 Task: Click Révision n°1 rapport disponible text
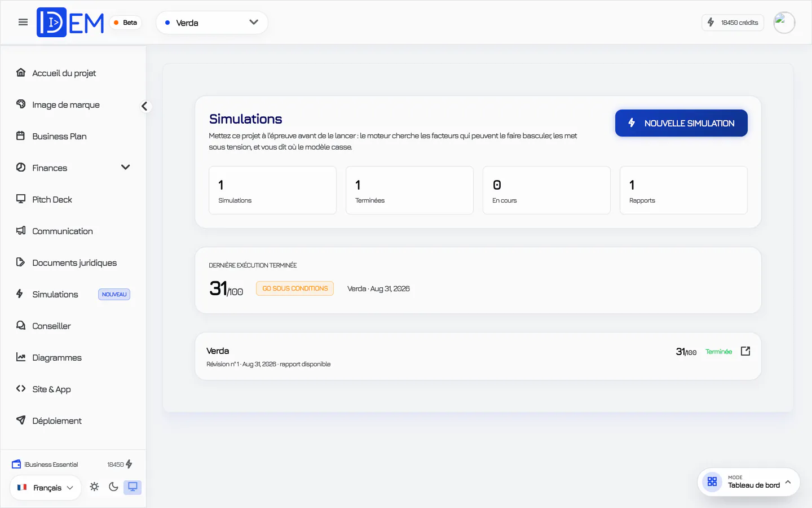click(268, 364)
